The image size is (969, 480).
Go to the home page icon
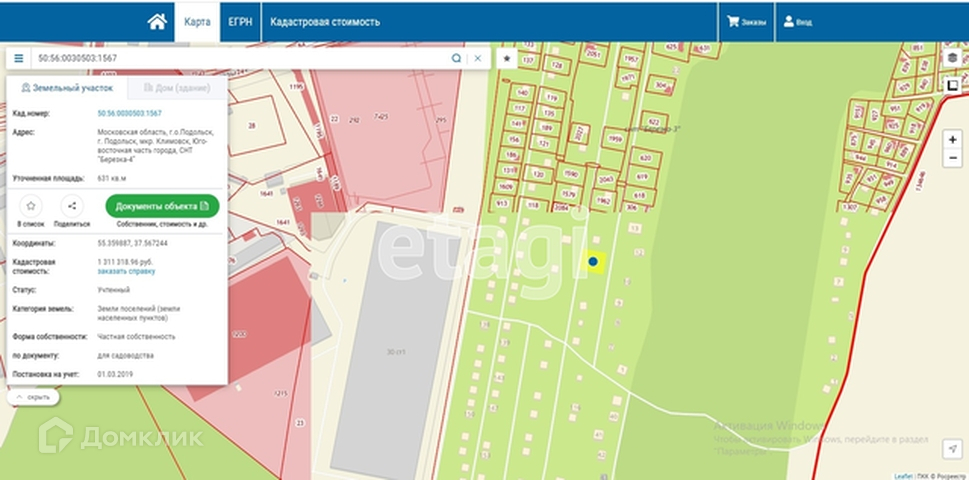[x=157, y=22]
